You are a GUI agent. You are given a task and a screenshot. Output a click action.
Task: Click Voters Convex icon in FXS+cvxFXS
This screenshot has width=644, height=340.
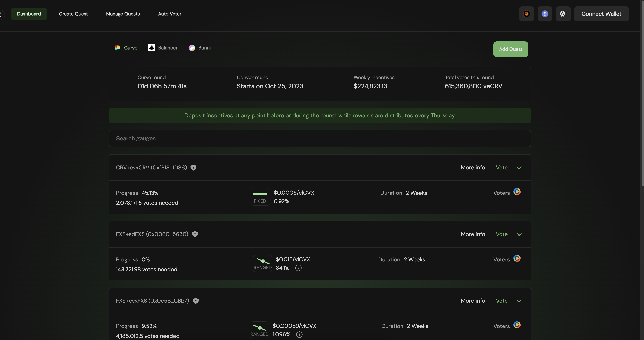(517, 325)
